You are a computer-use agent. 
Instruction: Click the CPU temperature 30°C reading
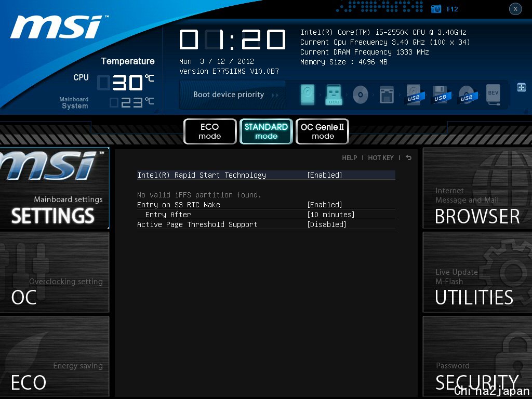tap(126, 83)
